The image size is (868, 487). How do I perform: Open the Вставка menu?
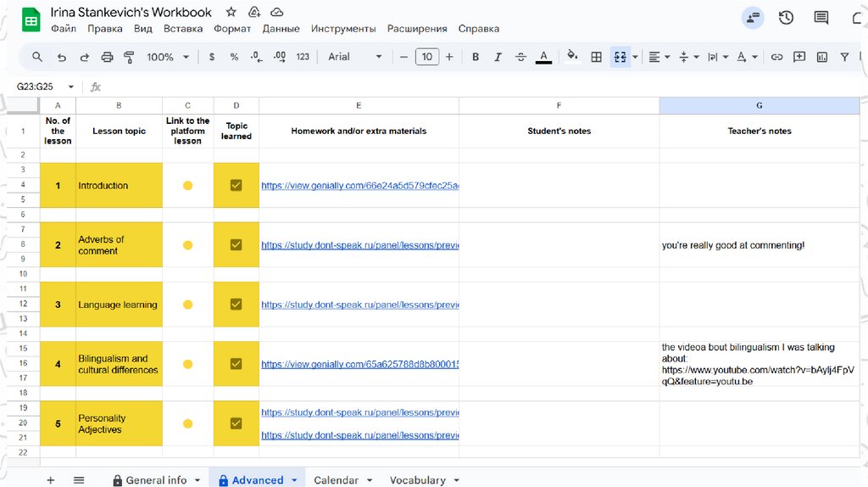183,28
